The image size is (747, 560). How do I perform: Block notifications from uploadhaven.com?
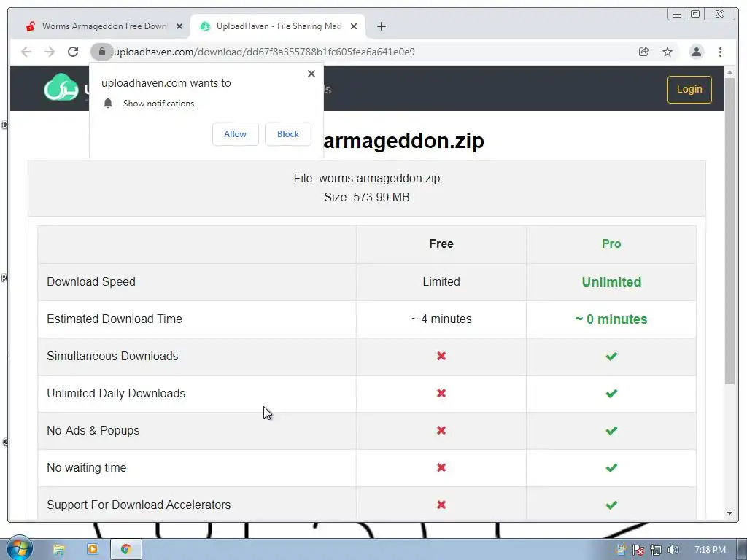(x=287, y=134)
